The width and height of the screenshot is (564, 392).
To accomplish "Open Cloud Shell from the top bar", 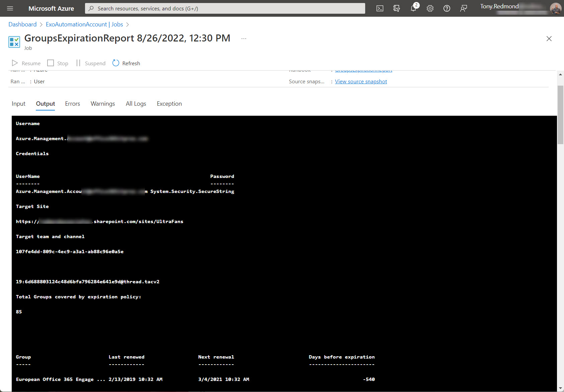I will 380,8.
